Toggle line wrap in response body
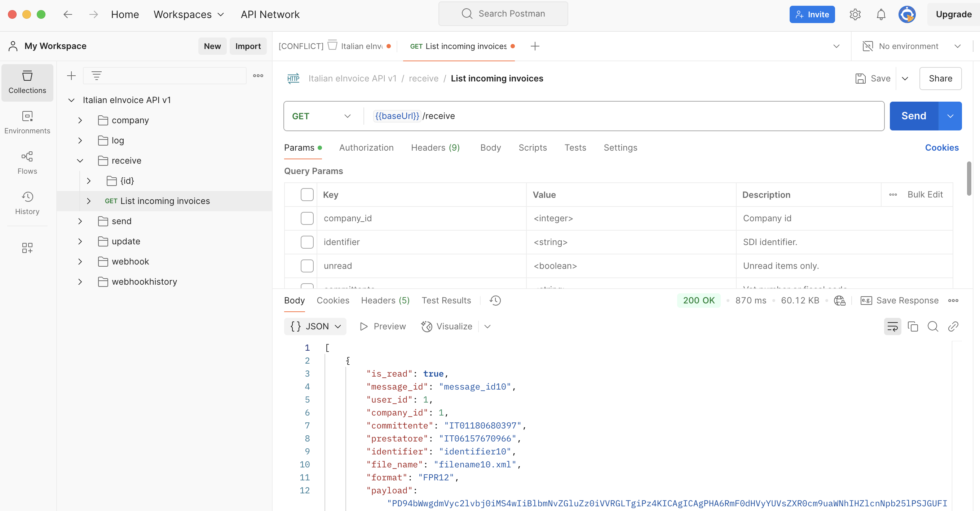The height and width of the screenshot is (511, 980). click(x=892, y=326)
